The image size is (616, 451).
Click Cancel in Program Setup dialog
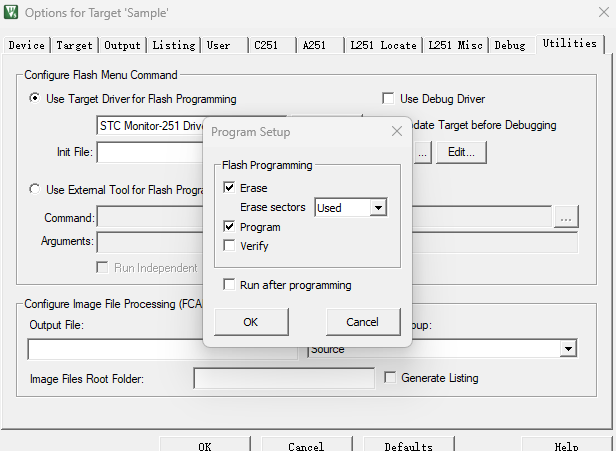(363, 322)
